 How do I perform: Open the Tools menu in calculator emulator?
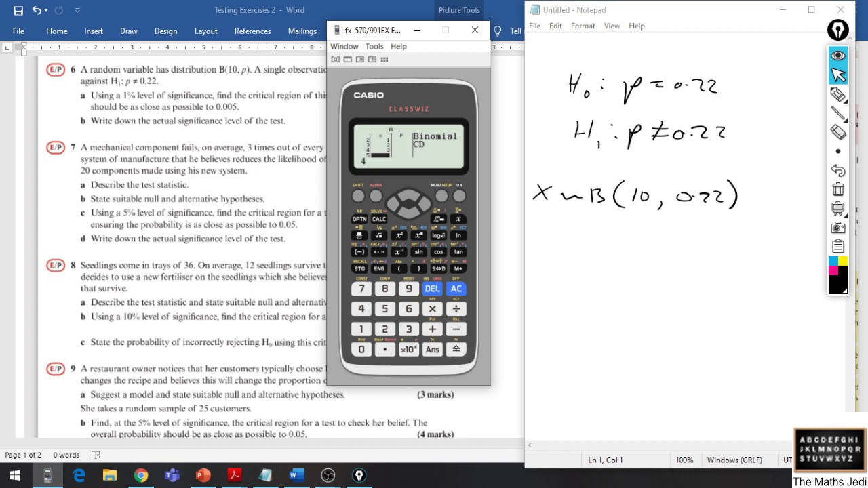coord(374,47)
